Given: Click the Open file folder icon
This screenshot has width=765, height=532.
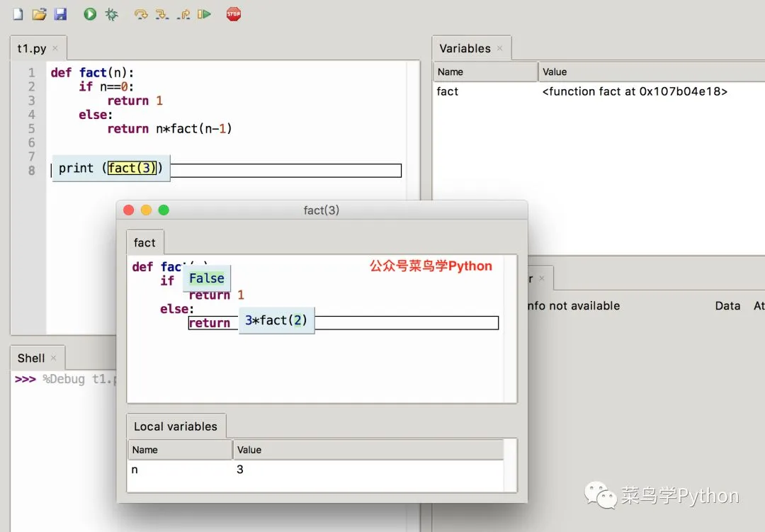Looking at the screenshot, I should tap(39, 14).
